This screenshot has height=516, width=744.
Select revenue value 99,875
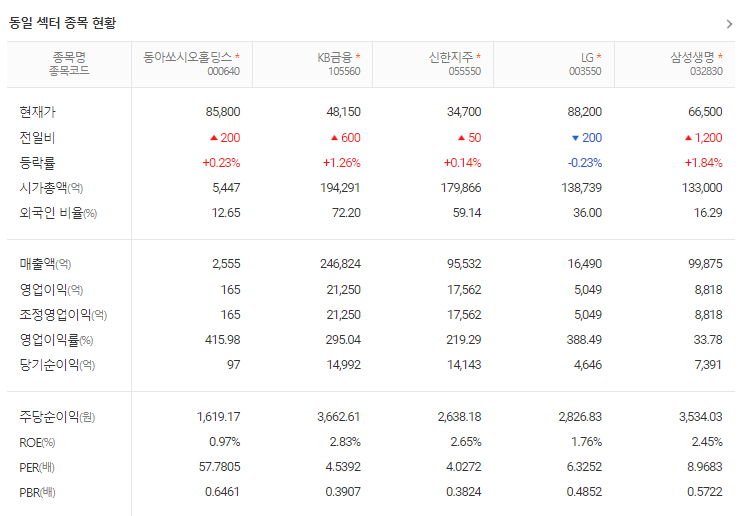click(x=706, y=264)
